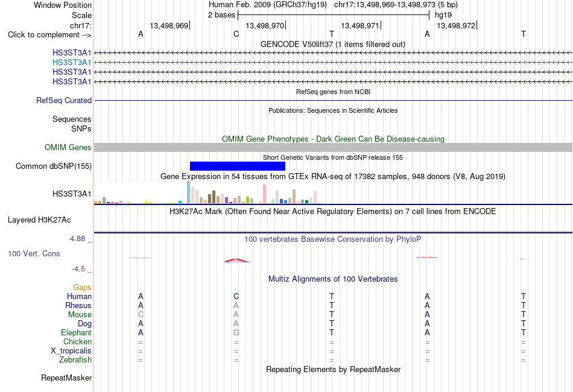Click the 4.88 upper PhyloP axis value
The image size is (573, 392).
pos(77,239)
